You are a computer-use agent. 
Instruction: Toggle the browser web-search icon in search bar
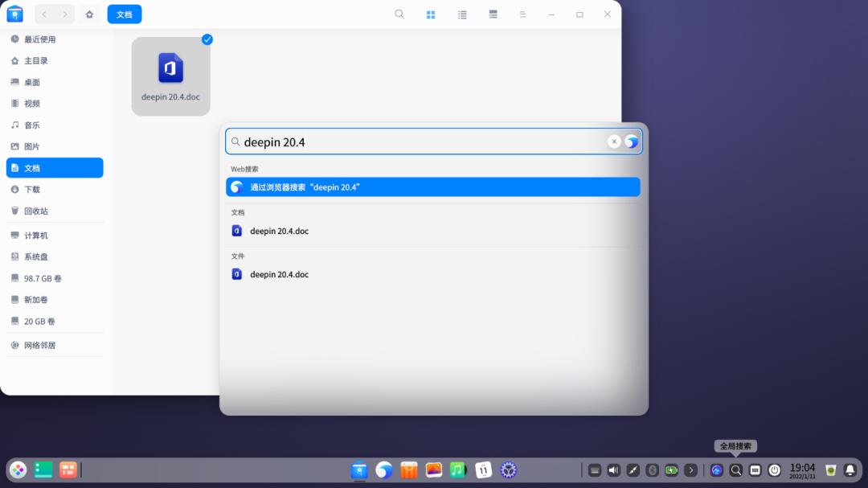pyautogui.click(x=632, y=141)
